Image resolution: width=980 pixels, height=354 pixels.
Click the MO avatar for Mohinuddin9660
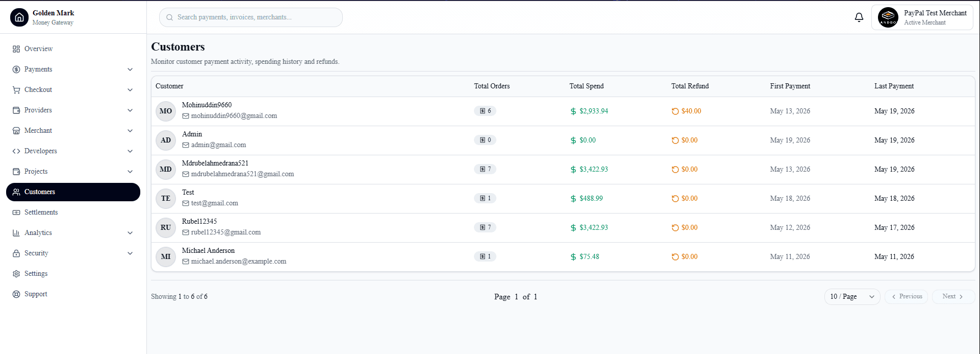pos(166,111)
